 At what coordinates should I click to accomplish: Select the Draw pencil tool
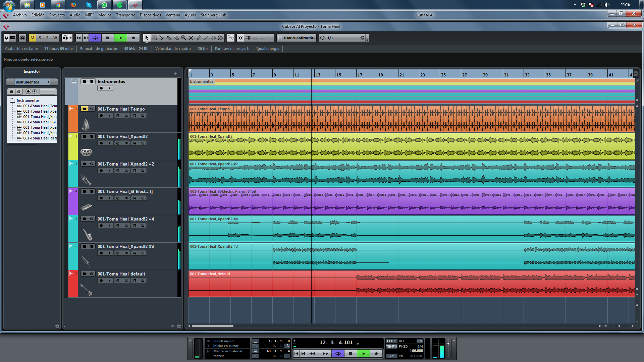[199, 38]
